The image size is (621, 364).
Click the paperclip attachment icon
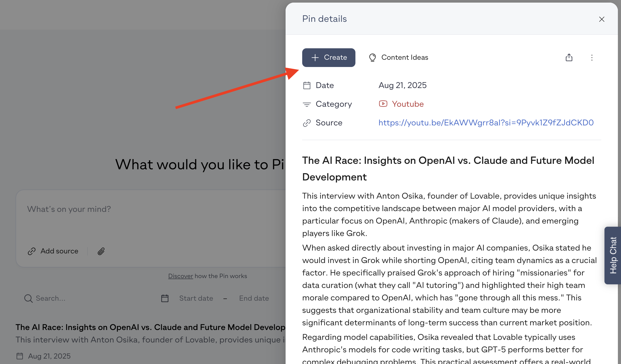click(x=101, y=251)
